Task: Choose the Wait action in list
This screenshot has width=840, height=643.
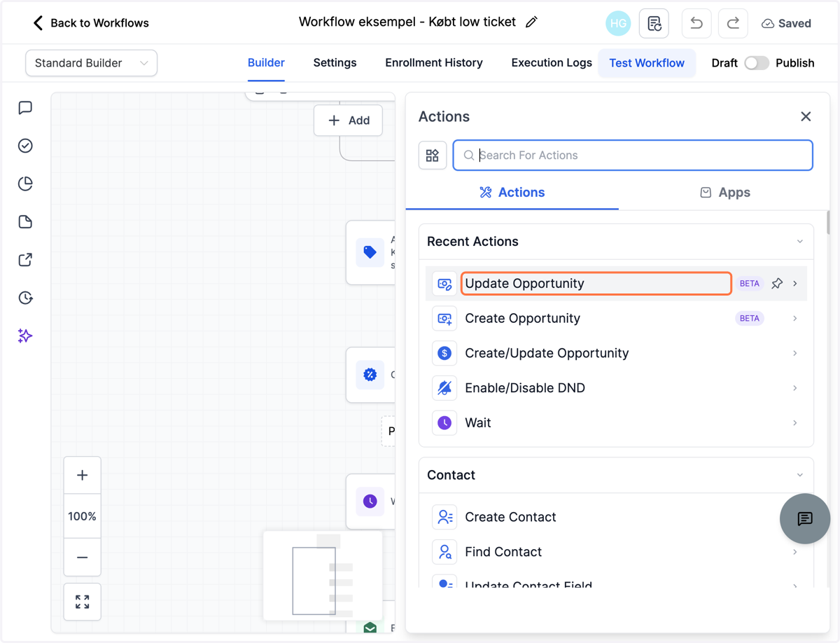Action: 478,423
